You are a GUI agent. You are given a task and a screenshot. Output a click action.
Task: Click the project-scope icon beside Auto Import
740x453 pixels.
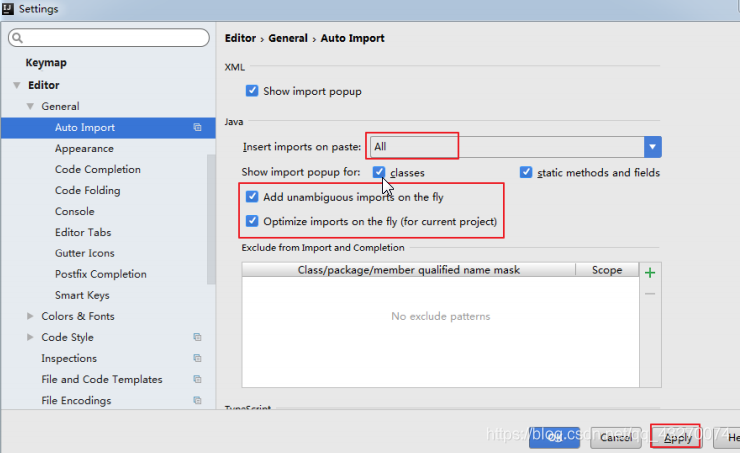point(197,127)
